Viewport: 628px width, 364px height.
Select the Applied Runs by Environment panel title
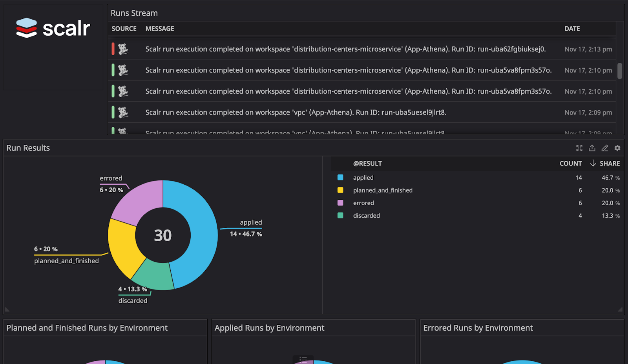pyautogui.click(x=269, y=328)
